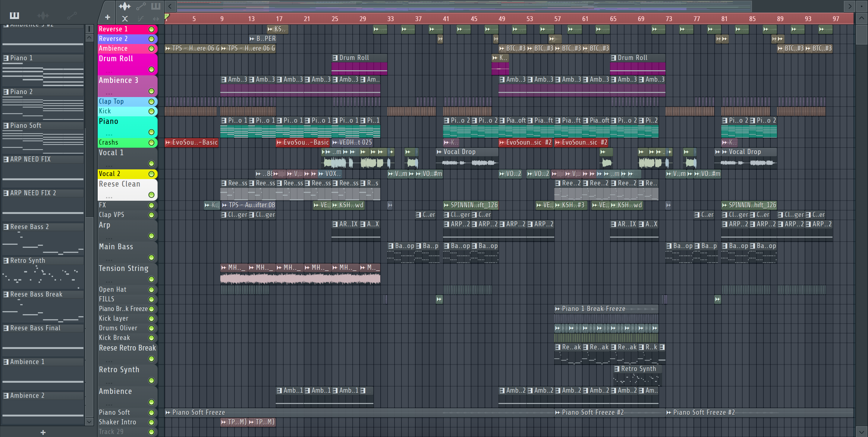This screenshot has width=868, height=437.
Task: Toggle mute LED on Vocal 2 track
Action: pyautogui.click(x=151, y=174)
